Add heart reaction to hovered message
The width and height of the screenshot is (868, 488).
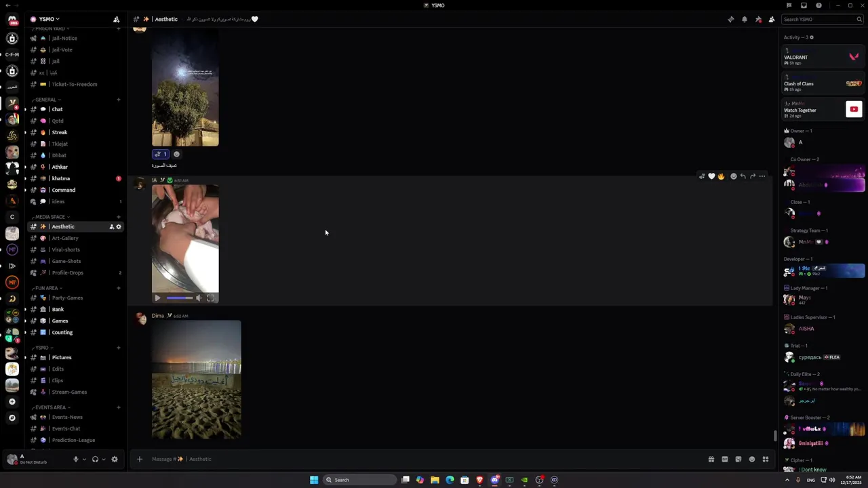pyautogui.click(x=711, y=176)
